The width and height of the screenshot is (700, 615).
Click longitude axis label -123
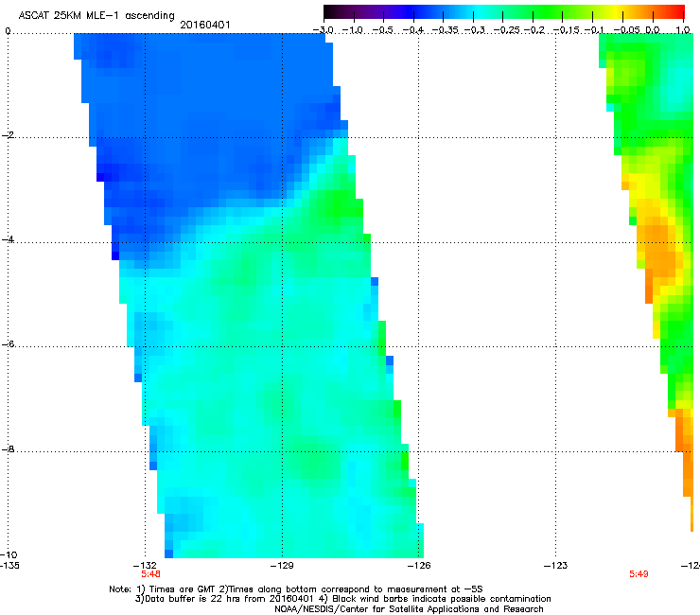(x=556, y=565)
